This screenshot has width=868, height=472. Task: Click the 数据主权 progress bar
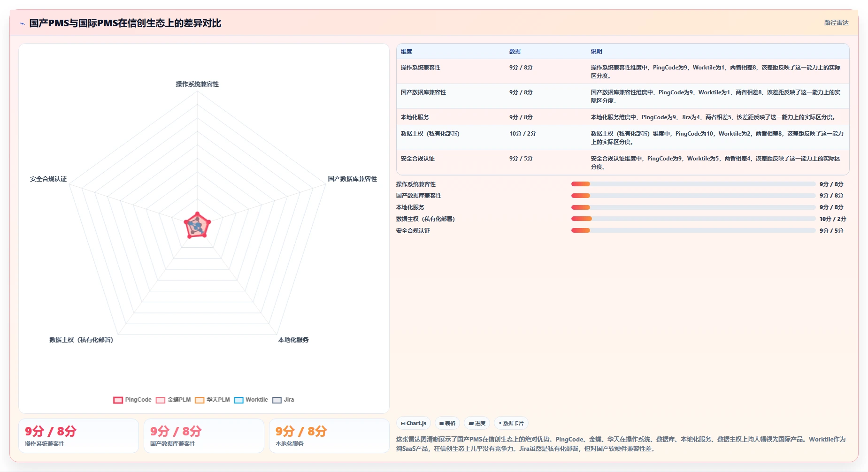[693, 219]
